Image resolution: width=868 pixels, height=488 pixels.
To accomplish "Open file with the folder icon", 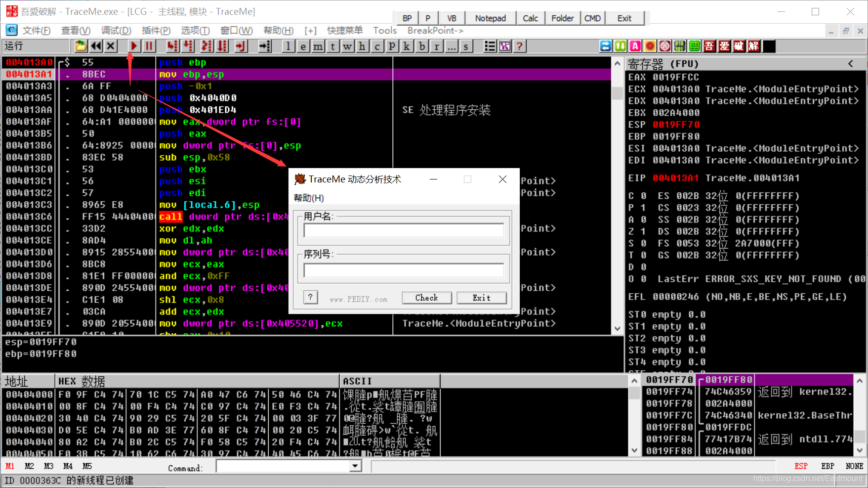I will (81, 46).
